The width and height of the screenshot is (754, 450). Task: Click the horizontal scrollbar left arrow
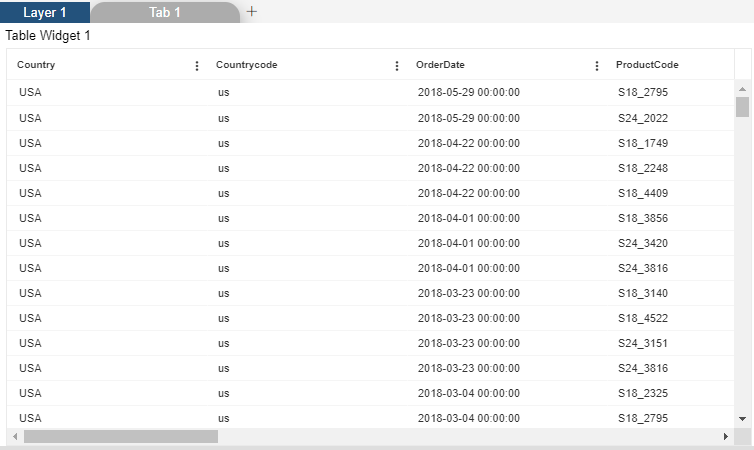[15, 437]
